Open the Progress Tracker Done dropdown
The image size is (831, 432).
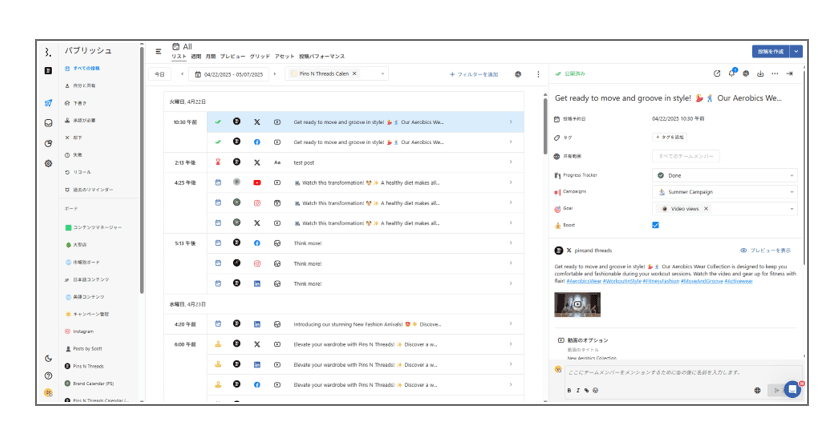[724, 175]
